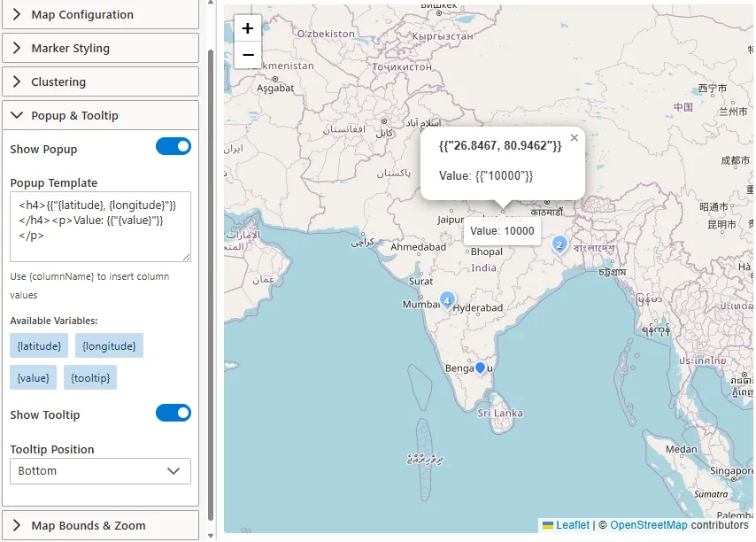Collapse the Popup & Tooltip section
The image size is (756, 542).
click(x=100, y=114)
